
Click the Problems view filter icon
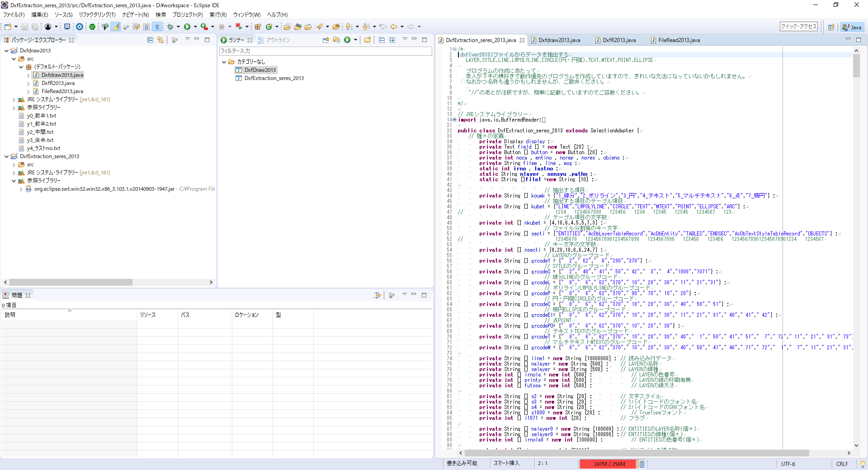pos(377,296)
